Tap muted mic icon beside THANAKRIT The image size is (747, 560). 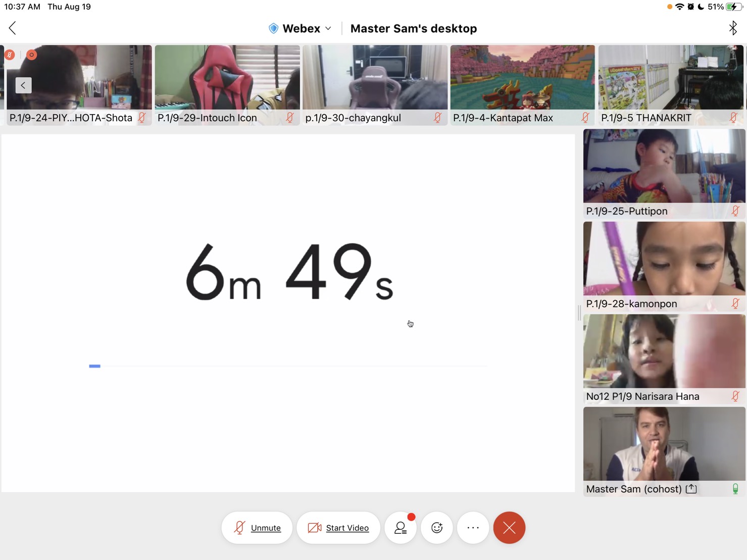point(733,118)
